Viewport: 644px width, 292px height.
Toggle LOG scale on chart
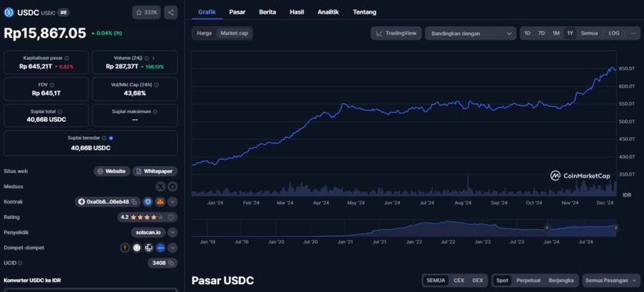614,33
